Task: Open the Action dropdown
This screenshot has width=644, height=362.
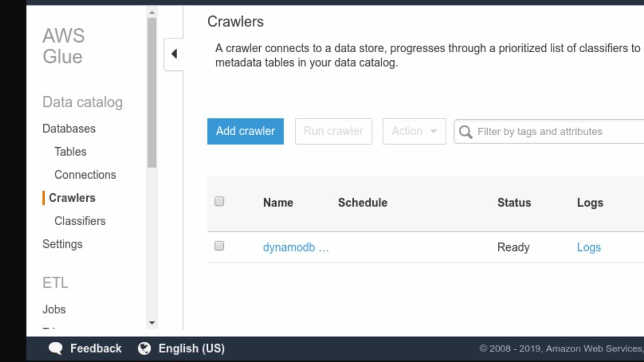Action: [x=413, y=132]
